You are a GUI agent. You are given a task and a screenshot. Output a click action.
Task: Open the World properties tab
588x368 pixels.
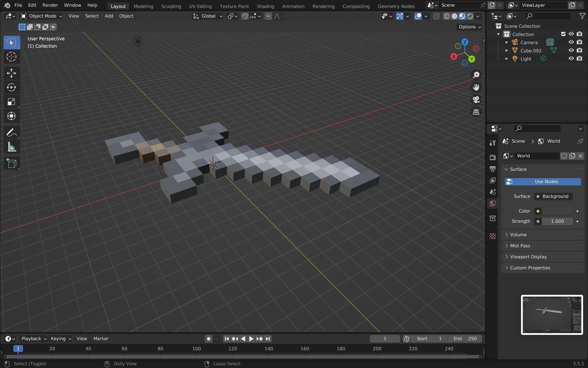[492, 203]
